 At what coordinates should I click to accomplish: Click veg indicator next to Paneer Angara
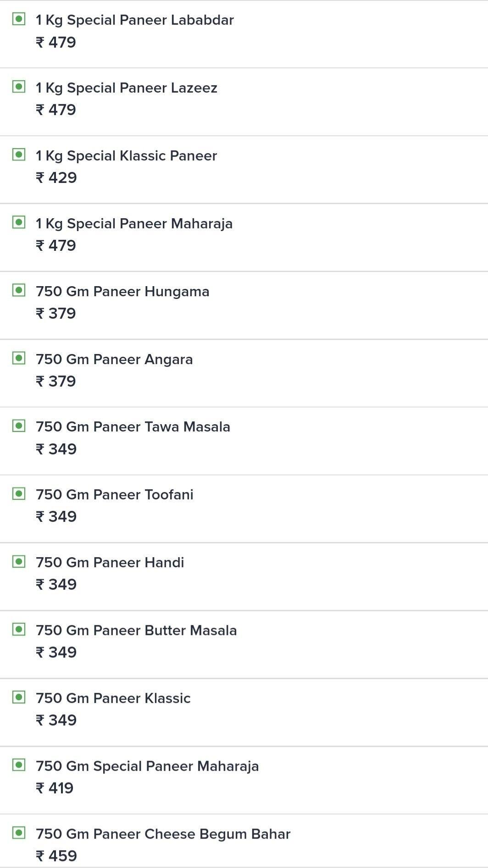[x=19, y=358]
